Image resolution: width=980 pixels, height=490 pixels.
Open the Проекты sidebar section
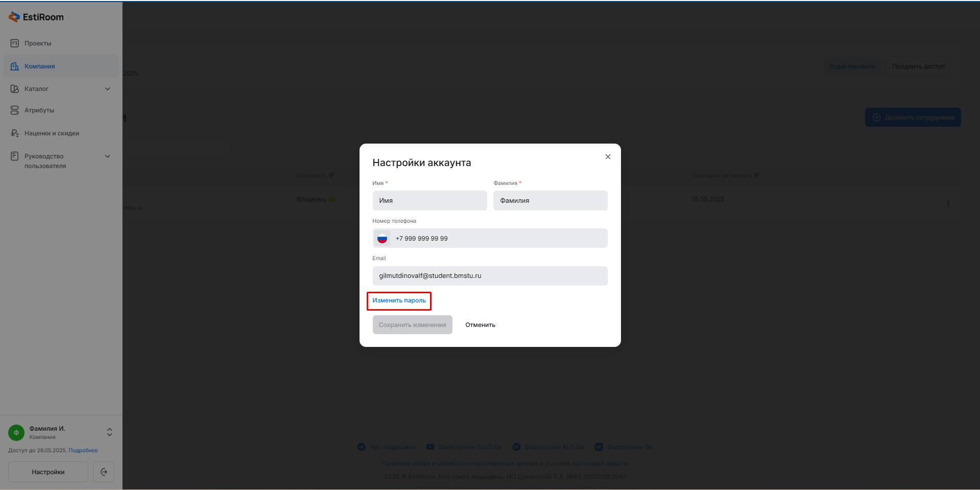click(38, 43)
